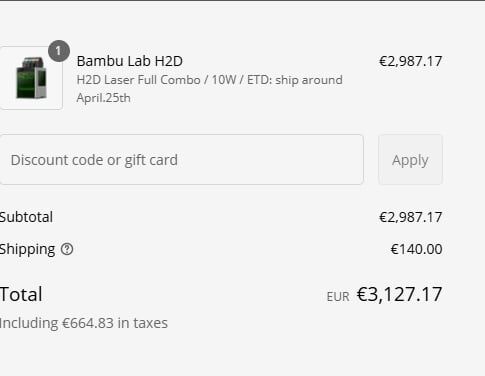Click the shipping cost €140.00
Screen dimensions: 485x376
[416, 249]
